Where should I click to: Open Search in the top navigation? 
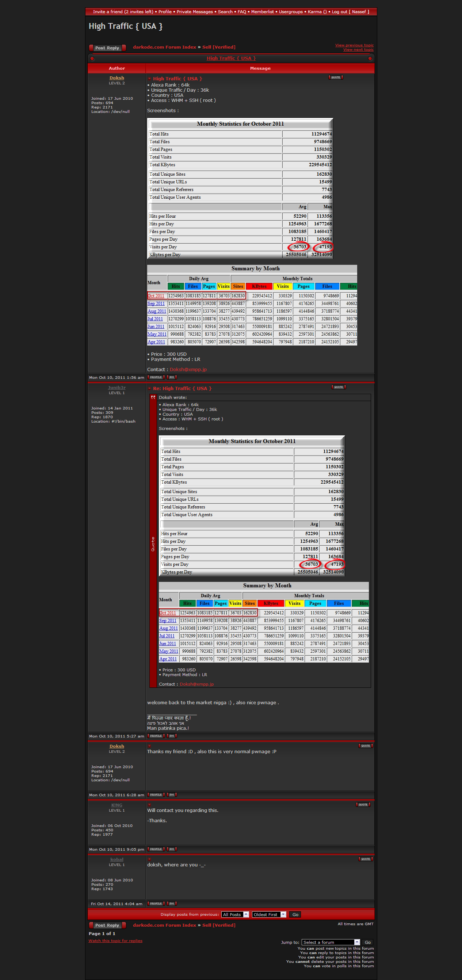point(225,12)
